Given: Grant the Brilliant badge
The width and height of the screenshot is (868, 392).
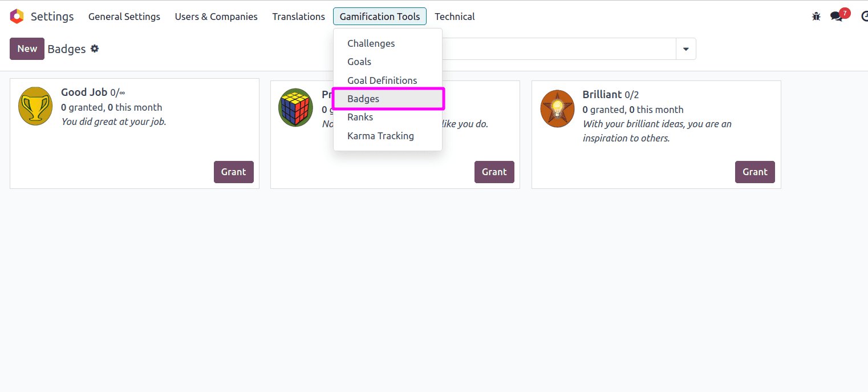Looking at the screenshot, I should pos(755,172).
